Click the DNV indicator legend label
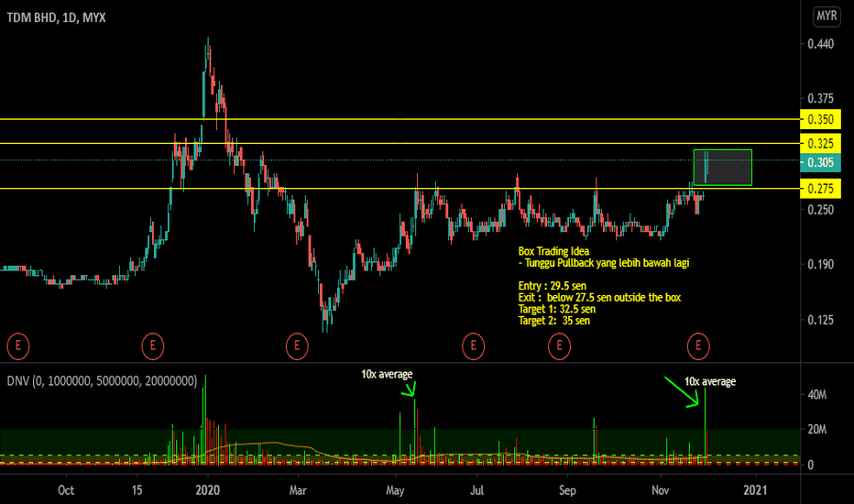 point(102,381)
